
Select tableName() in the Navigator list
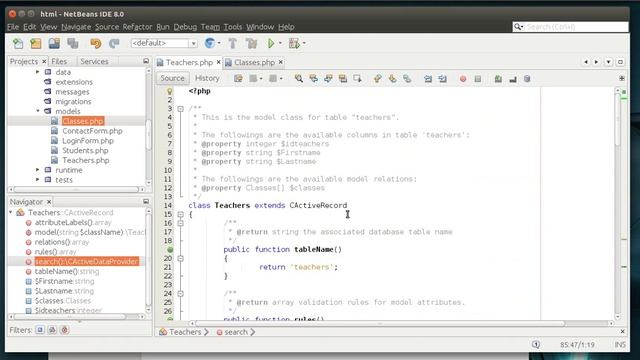pos(67,271)
